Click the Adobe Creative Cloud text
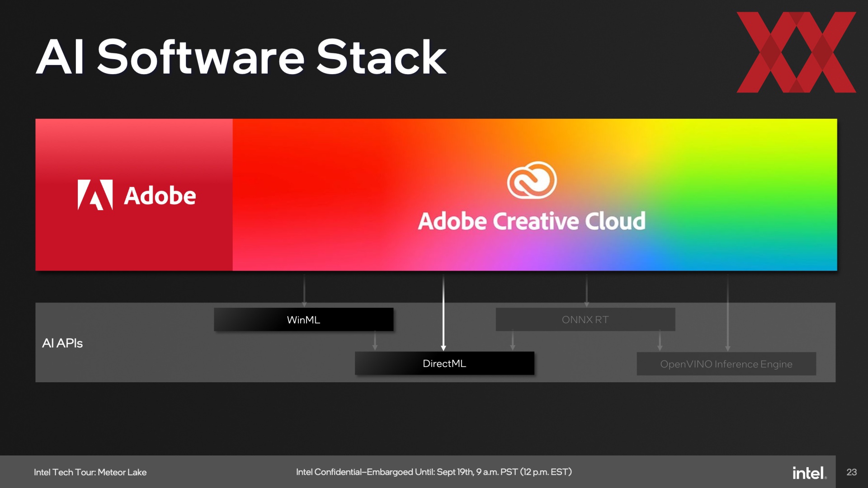The image size is (868, 488). [532, 221]
